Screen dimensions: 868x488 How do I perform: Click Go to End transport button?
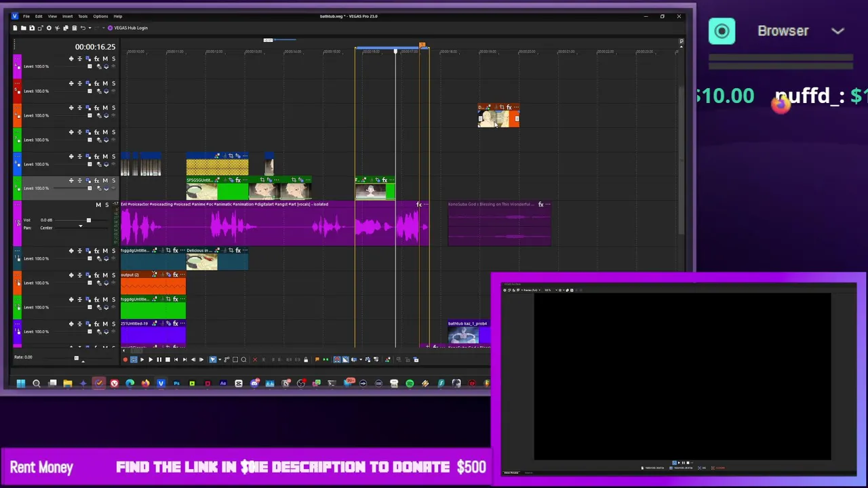click(x=184, y=359)
